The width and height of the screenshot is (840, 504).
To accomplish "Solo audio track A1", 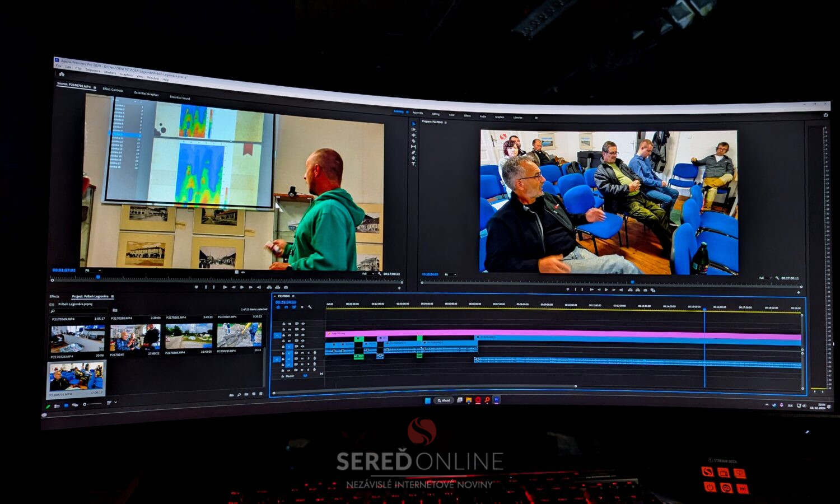I will [309, 353].
